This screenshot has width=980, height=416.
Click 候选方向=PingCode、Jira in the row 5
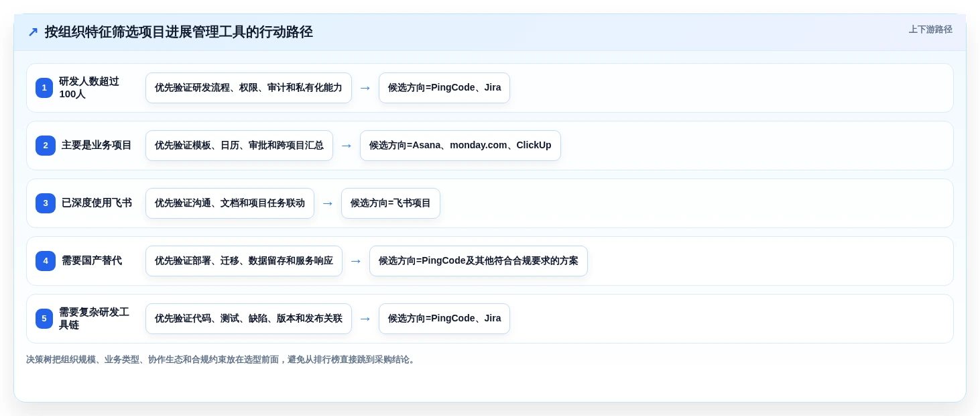(x=444, y=319)
